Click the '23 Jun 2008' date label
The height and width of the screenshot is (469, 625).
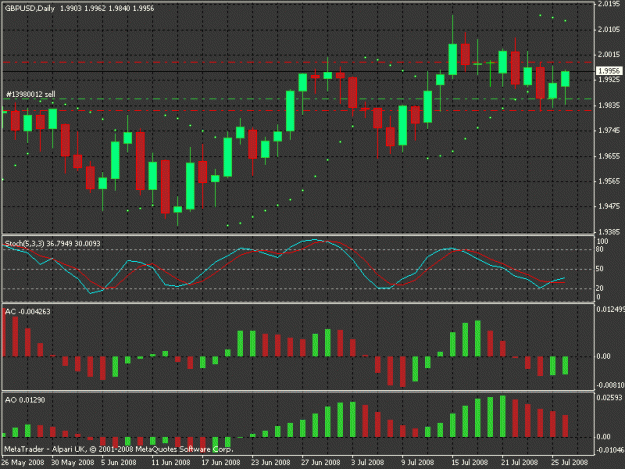271,462
